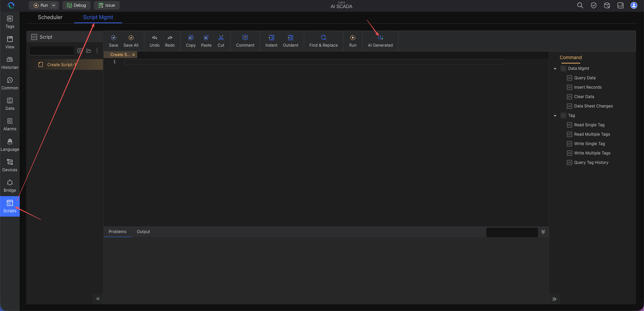Collapse the script list panel
This screenshot has width=644, height=311.
coord(98,299)
